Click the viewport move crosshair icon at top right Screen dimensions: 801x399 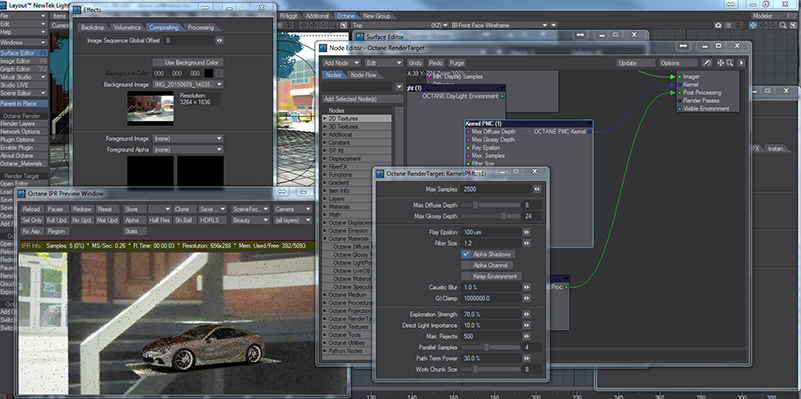pos(753,25)
